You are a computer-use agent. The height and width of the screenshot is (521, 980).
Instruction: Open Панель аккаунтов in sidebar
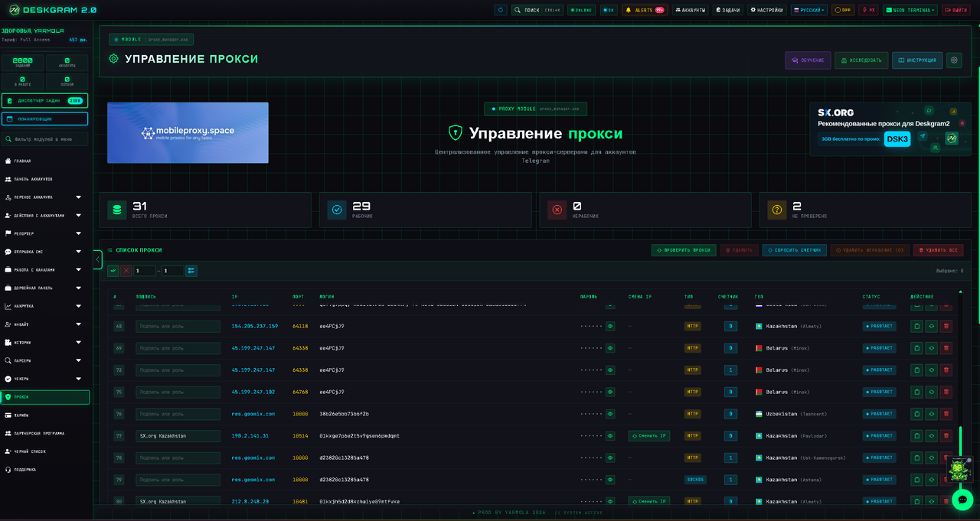click(45, 179)
